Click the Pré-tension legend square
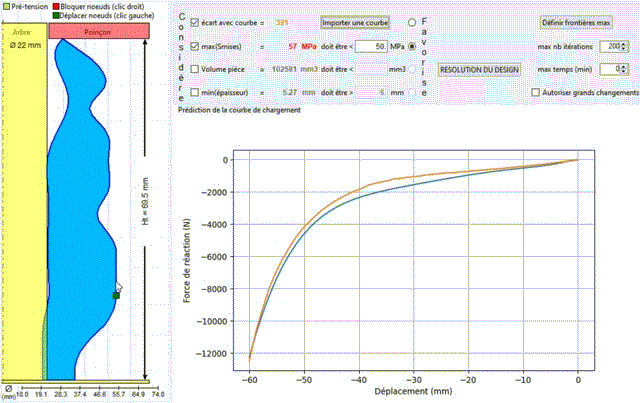Screen dimensions: 640x403 (5, 8)
